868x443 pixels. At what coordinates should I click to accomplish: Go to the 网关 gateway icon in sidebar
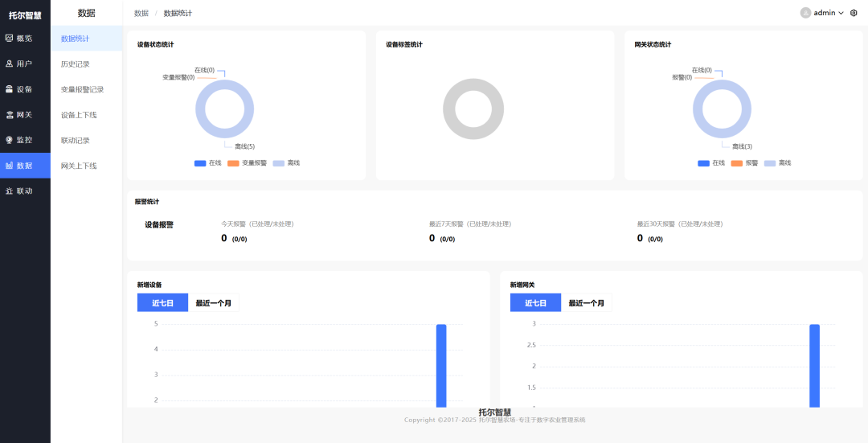tap(9, 115)
